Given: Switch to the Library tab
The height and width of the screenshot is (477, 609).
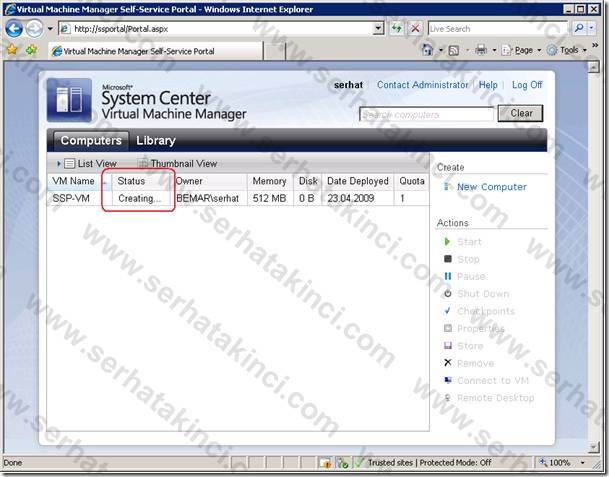Looking at the screenshot, I should (156, 141).
